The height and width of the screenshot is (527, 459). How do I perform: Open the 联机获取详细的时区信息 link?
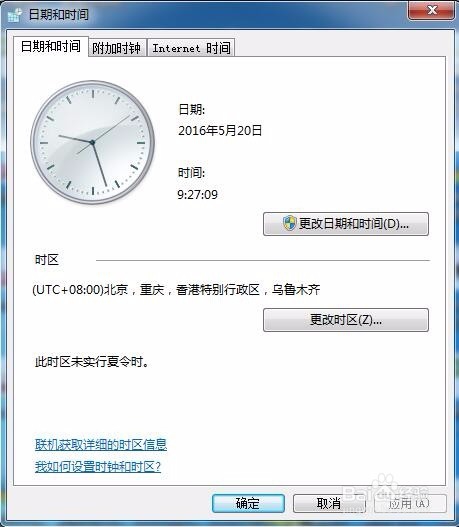point(101,445)
